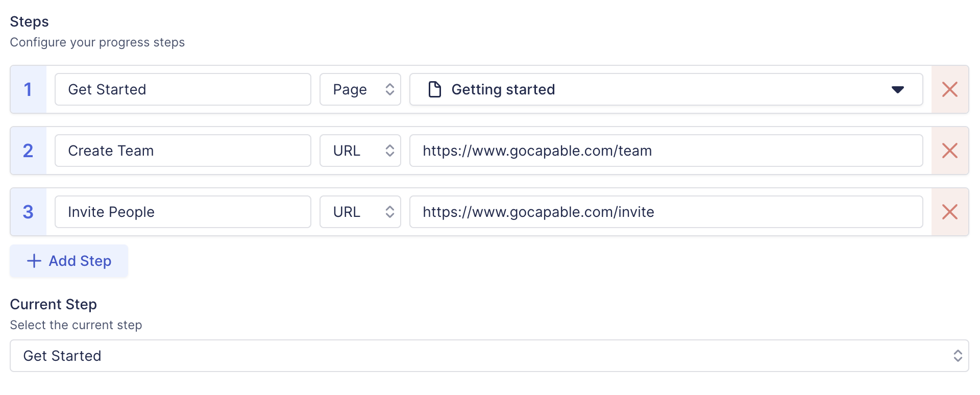Open the Current Step dropdown
This screenshot has width=980, height=395.
coord(489,356)
